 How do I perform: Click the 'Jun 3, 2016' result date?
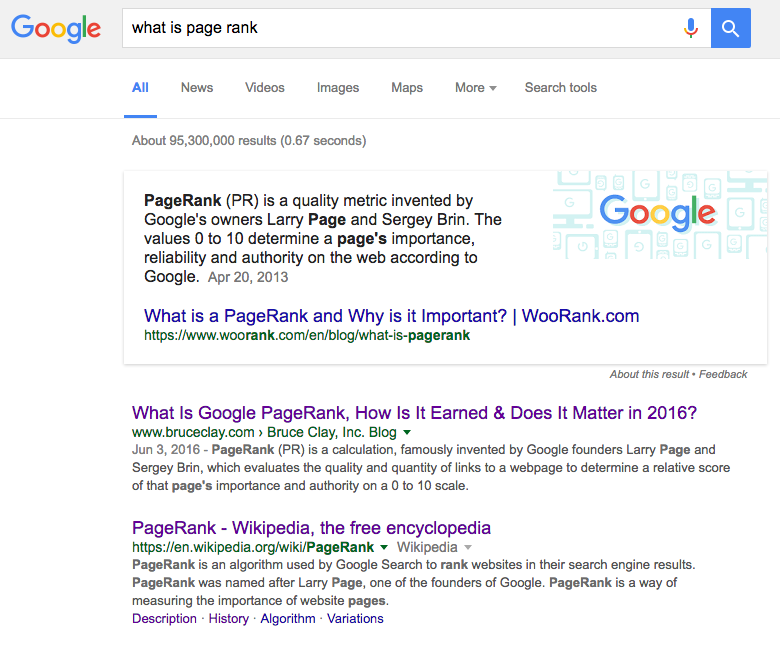[x=166, y=450]
